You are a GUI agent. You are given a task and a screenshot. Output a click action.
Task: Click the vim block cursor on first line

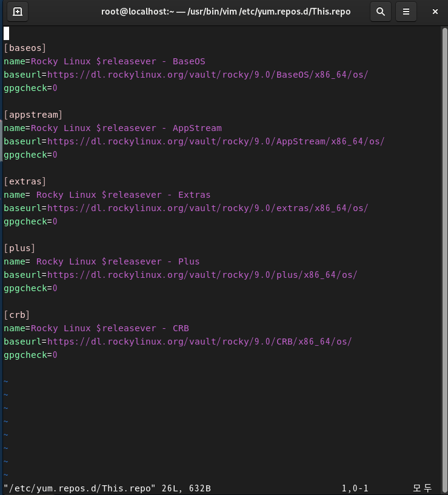(6, 33)
